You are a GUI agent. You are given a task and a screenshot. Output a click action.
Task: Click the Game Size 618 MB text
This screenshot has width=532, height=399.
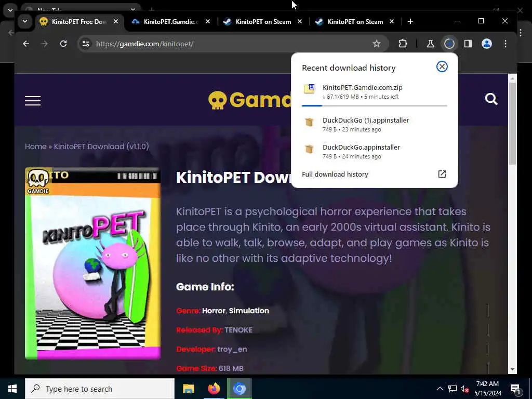210,368
